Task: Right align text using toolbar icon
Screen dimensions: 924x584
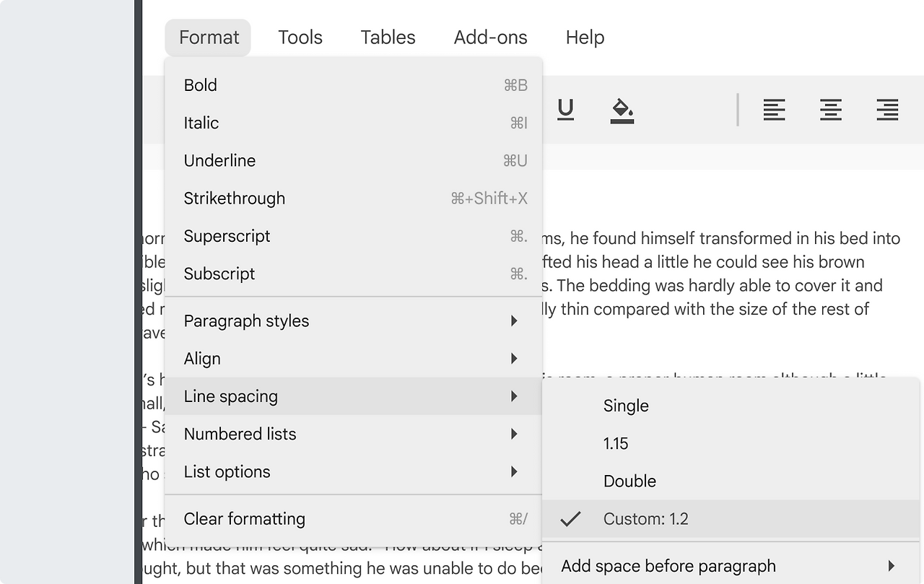Action: 887,110
